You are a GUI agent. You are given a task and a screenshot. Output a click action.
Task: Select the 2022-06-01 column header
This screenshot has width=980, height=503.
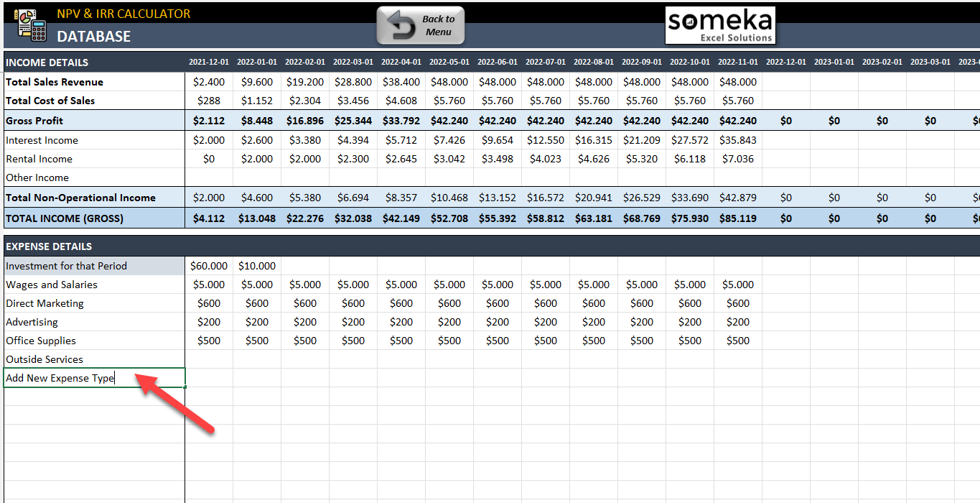498,62
